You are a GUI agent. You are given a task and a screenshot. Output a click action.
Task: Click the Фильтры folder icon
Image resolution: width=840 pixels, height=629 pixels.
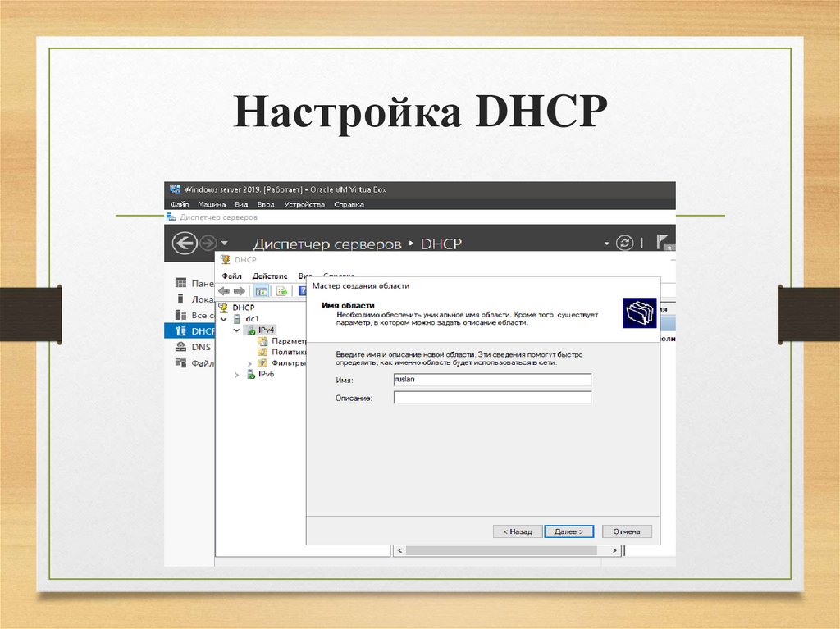(x=262, y=362)
